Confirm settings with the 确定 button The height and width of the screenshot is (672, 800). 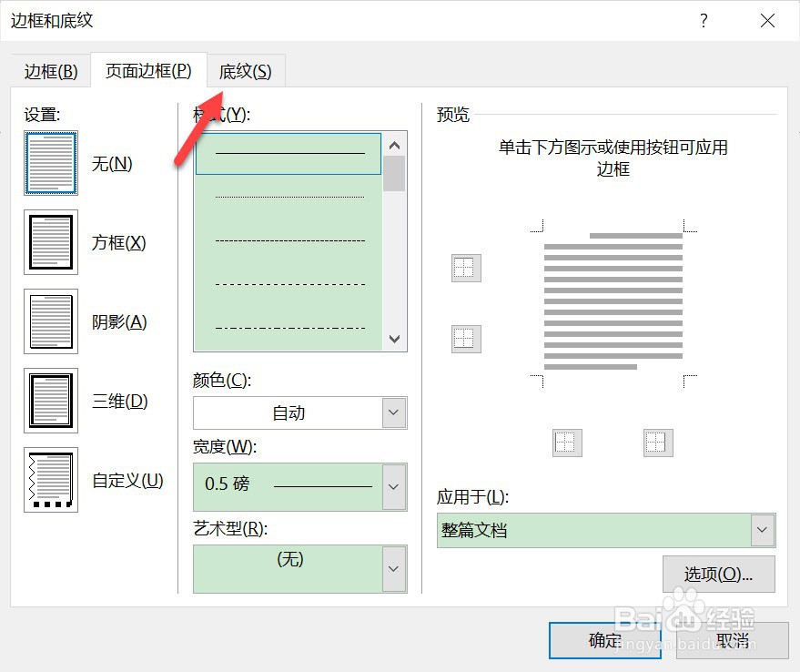(x=604, y=640)
